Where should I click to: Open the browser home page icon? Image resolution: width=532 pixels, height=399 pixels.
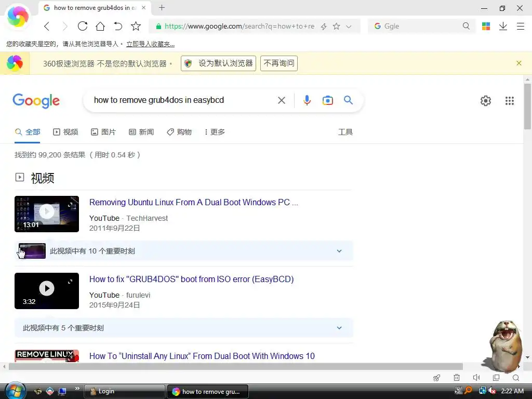(x=100, y=26)
